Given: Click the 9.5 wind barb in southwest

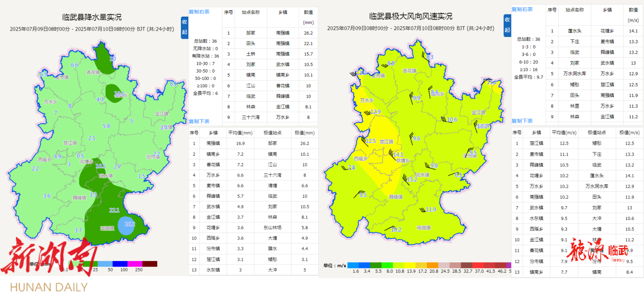Looking at the screenshot, I should click(361, 194).
